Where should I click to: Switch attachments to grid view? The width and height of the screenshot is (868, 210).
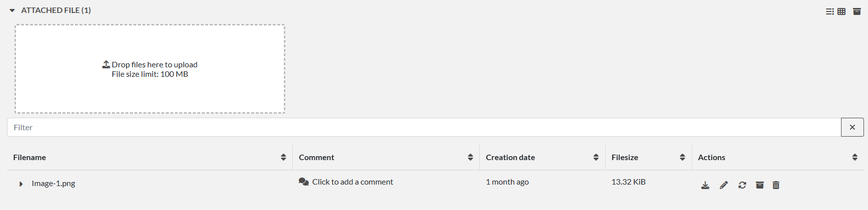pos(842,11)
